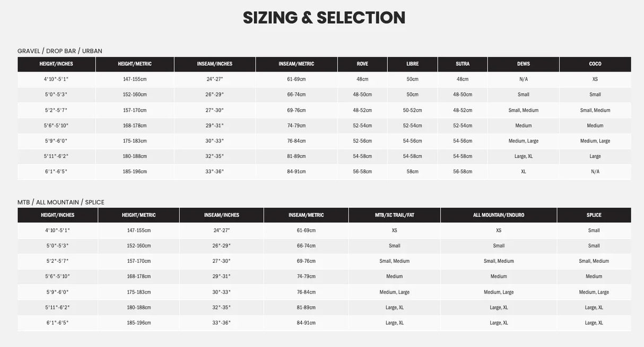Screen dimensions: 644x347
Task: Click the XS cell under MTB/XC TRAIL/FAT
Action: (394, 230)
